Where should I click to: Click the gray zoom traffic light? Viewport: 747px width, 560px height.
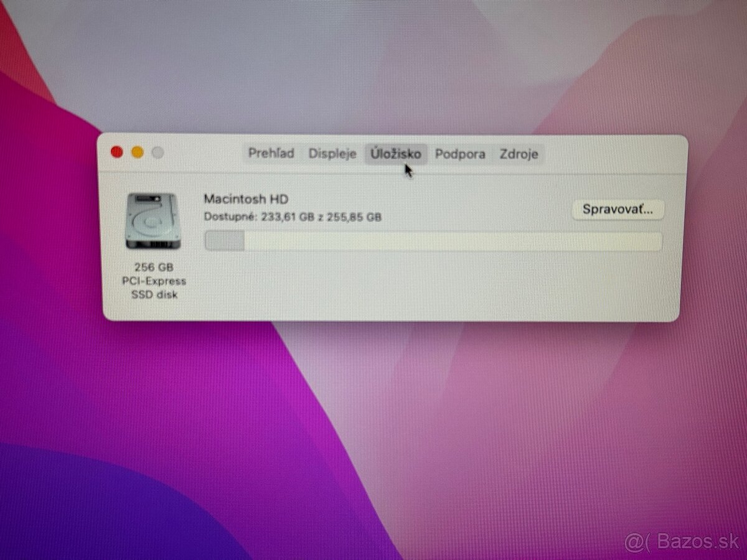tap(159, 151)
